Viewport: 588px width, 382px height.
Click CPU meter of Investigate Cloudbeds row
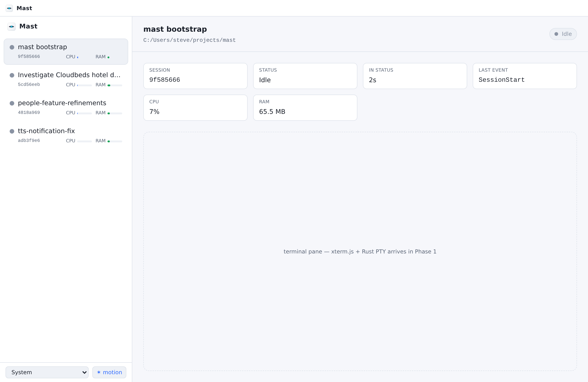tap(85, 85)
